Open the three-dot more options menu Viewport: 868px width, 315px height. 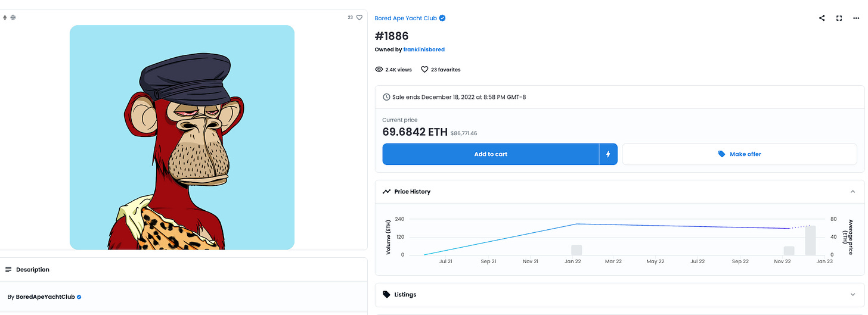(x=857, y=18)
